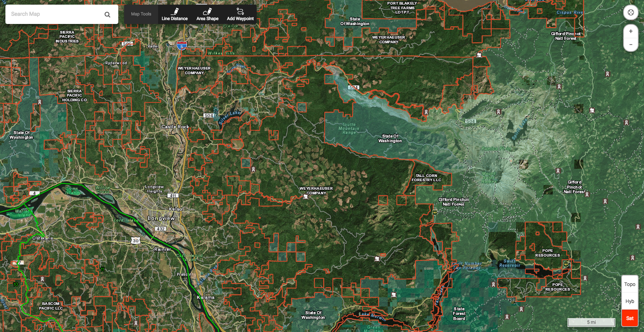Click the Wilkes Hills label
Screen dimensions: 644x332
[221, 53]
